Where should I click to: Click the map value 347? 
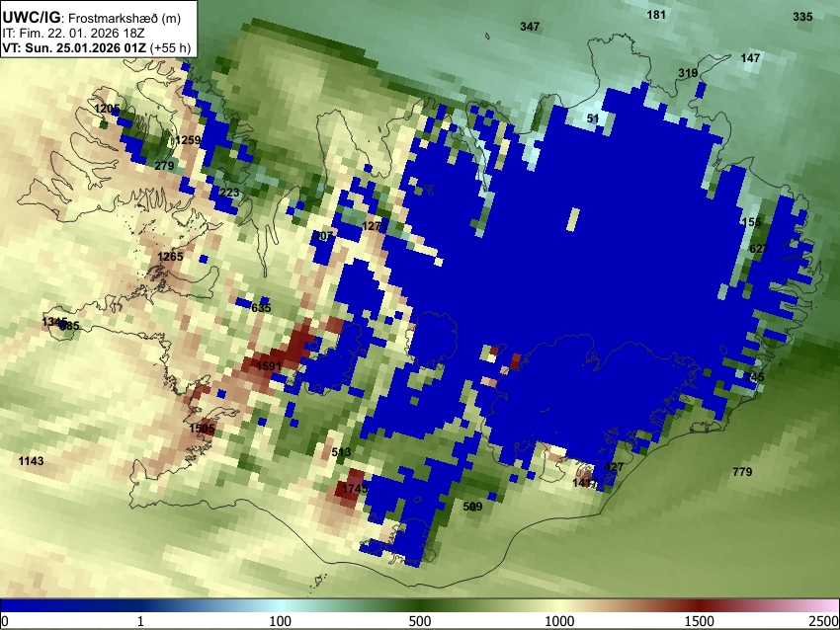(x=530, y=27)
